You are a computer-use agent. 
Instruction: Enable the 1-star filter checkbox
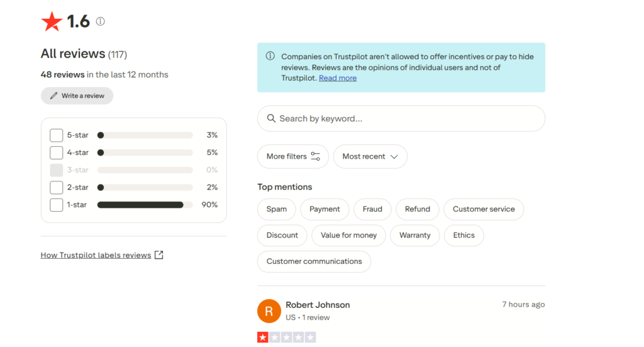(56, 205)
